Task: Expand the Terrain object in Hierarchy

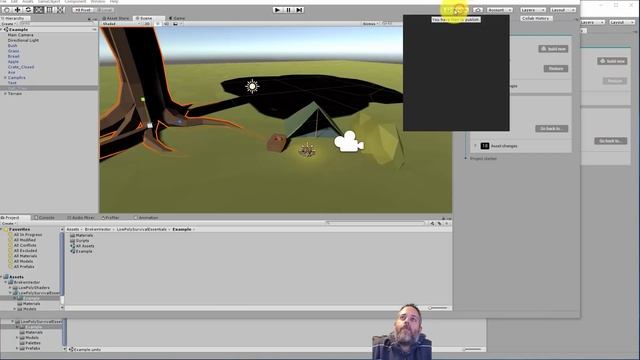Action: tap(5, 93)
